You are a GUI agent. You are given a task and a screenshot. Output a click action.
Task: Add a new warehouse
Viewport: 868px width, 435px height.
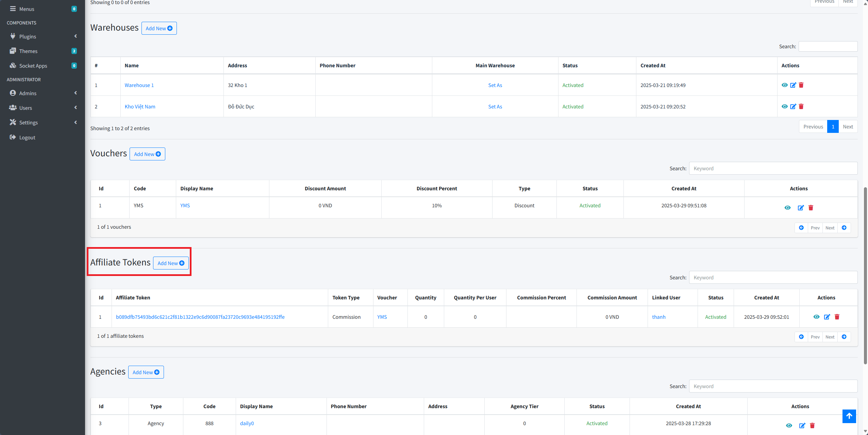click(159, 28)
